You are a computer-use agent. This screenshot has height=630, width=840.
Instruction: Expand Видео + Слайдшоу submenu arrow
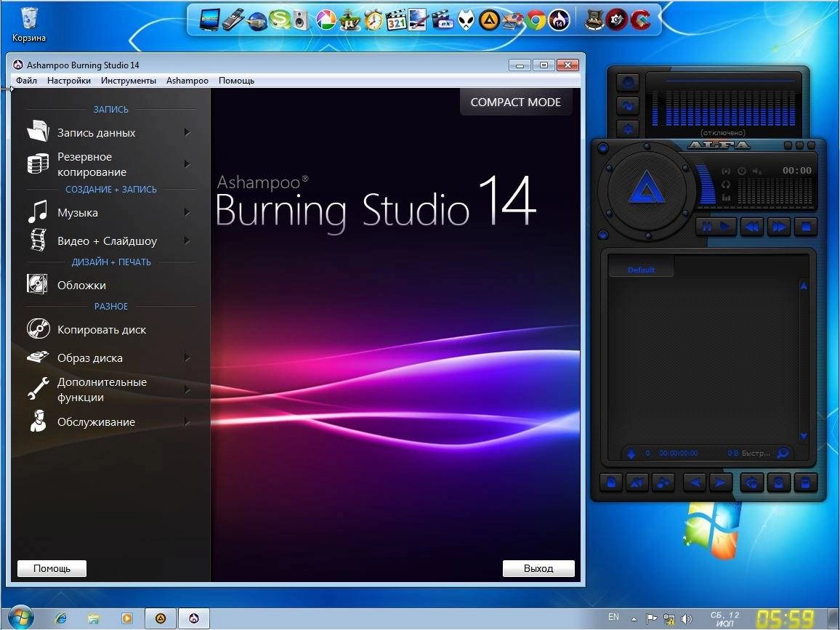(x=187, y=240)
